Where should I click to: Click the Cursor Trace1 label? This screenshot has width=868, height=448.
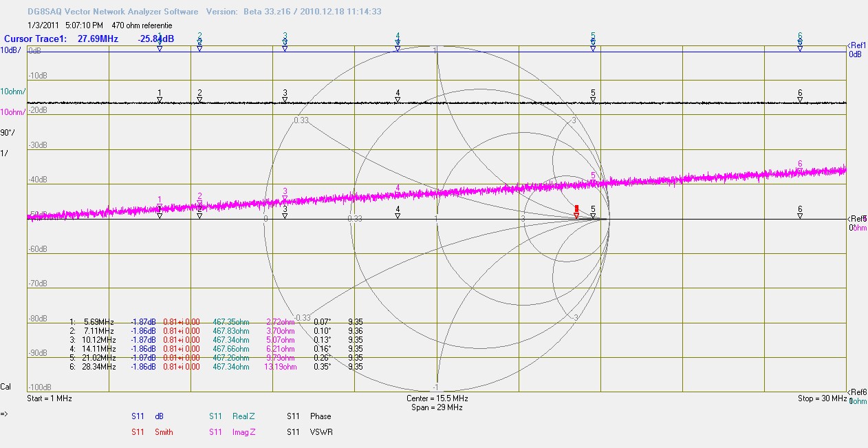[x=36, y=39]
